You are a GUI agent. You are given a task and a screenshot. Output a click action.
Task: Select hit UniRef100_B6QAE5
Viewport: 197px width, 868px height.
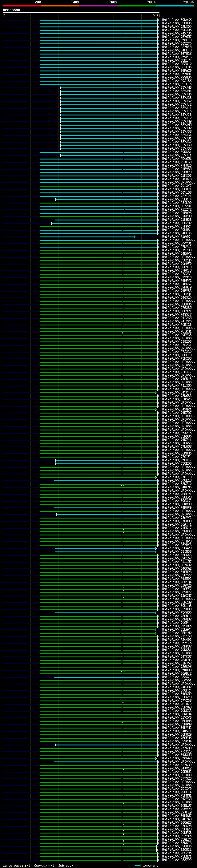click(x=177, y=822)
